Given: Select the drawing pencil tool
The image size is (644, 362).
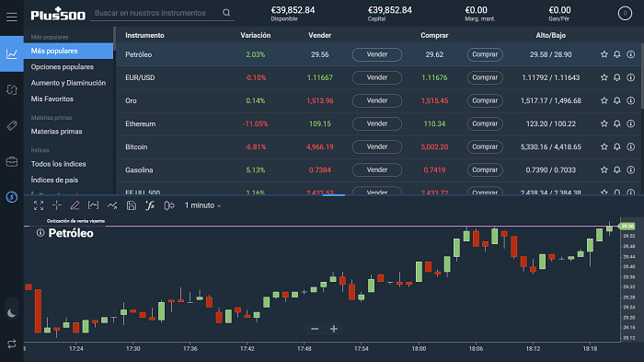Looking at the screenshot, I should click(x=75, y=205).
